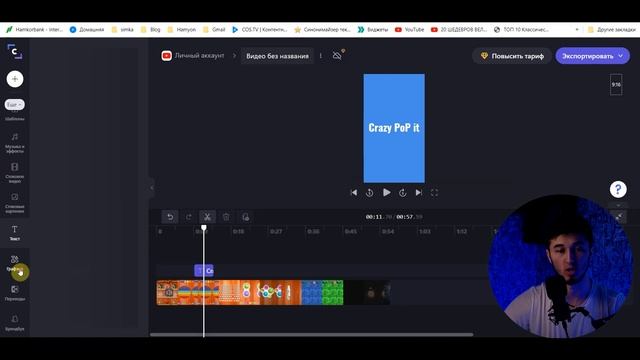The width and height of the screenshot is (640, 360).
Task: Click the blue Crazy PoP it preview canvas
Action: pos(394,128)
